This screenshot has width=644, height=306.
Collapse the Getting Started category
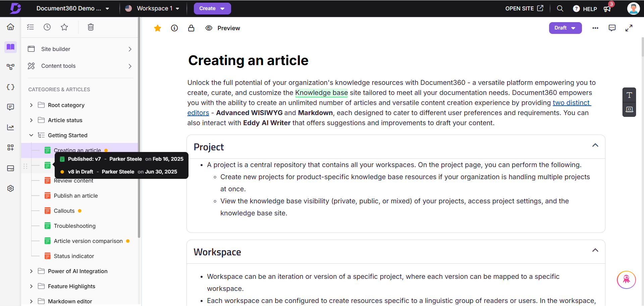(31, 135)
